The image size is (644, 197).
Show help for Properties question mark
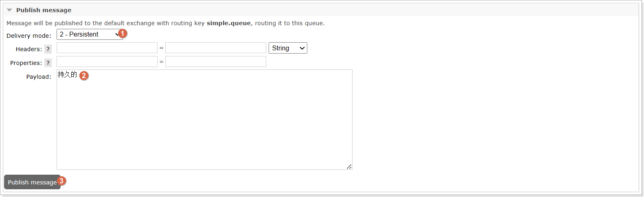tap(48, 63)
